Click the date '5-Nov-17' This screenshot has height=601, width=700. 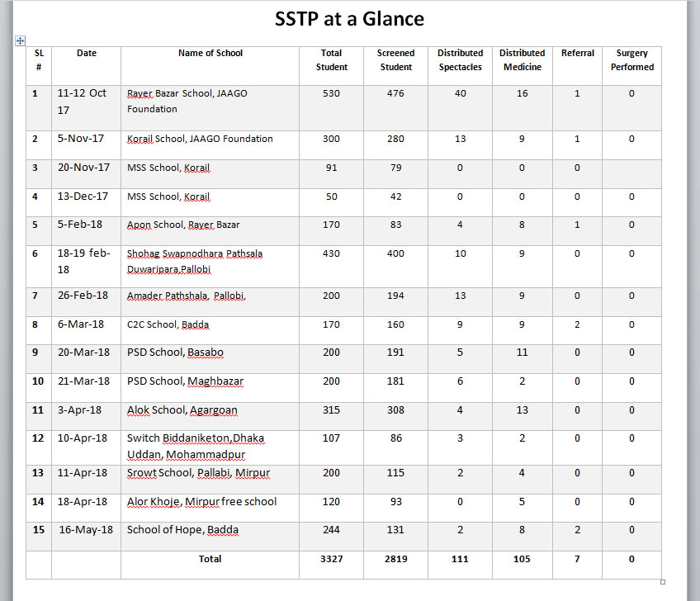click(81, 139)
